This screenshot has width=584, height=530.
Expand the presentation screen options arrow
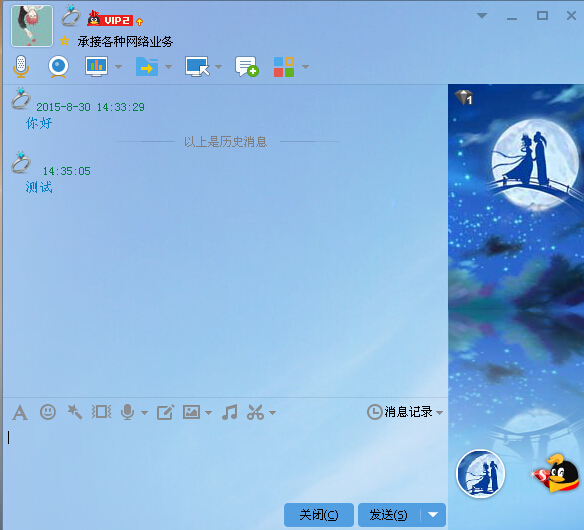point(118,67)
